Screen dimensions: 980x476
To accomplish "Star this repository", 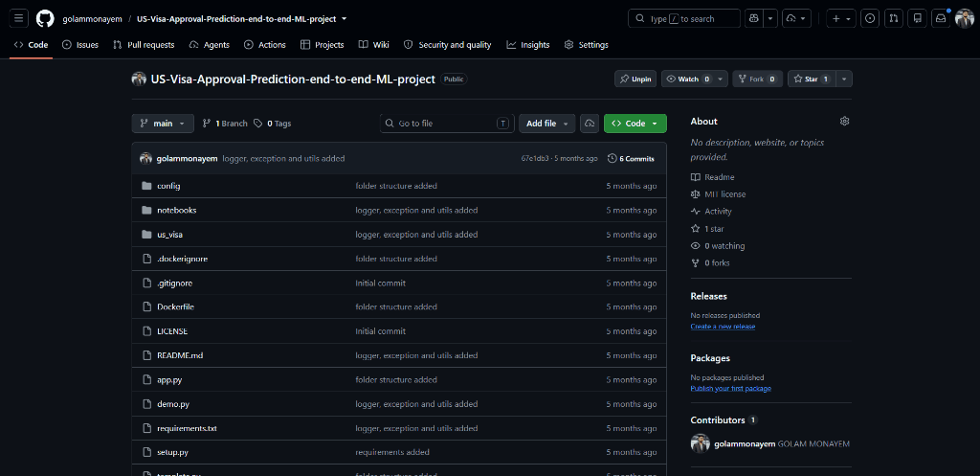I will (x=812, y=79).
